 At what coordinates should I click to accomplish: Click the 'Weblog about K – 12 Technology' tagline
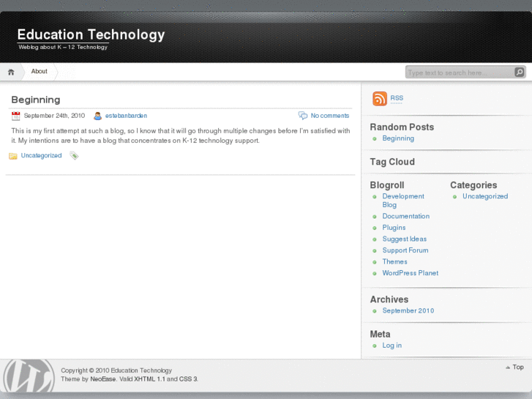pos(63,47)
